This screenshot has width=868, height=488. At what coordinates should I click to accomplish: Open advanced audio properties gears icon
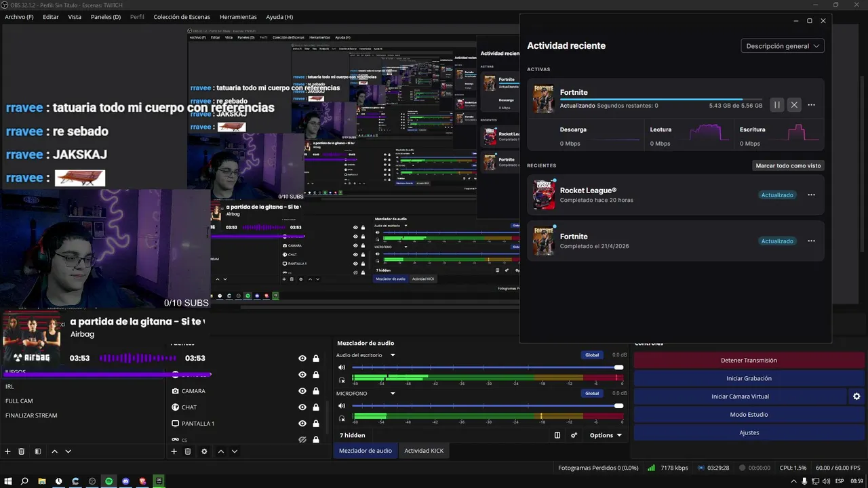point(574,435)
